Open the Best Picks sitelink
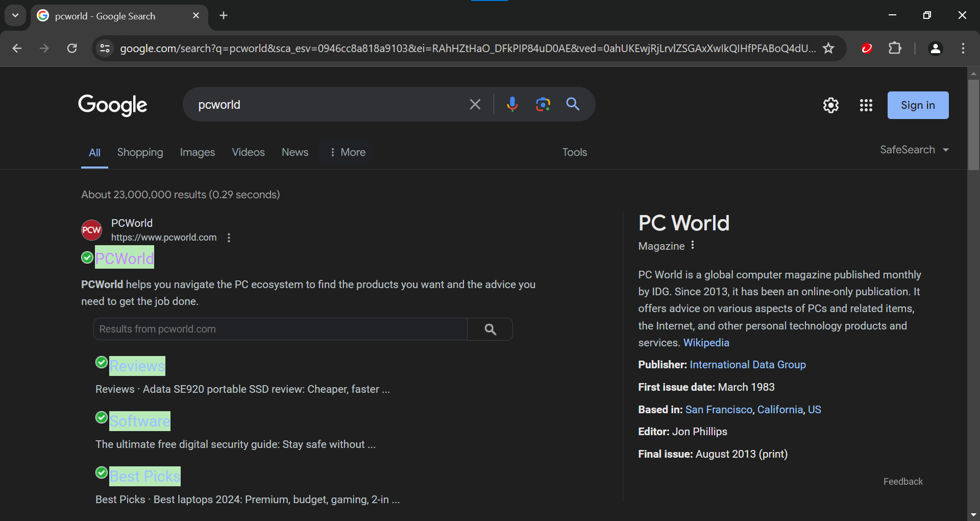 click(x=145, y=476)
